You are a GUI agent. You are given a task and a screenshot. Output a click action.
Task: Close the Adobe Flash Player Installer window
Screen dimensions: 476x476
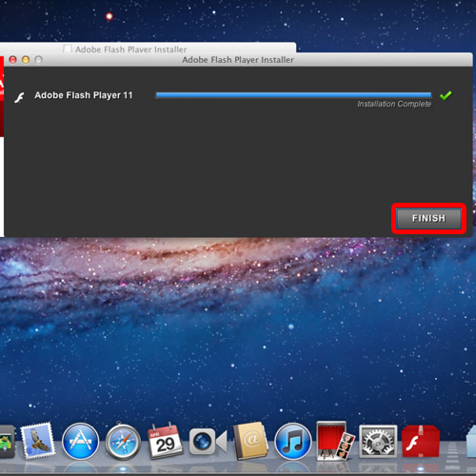12,60
